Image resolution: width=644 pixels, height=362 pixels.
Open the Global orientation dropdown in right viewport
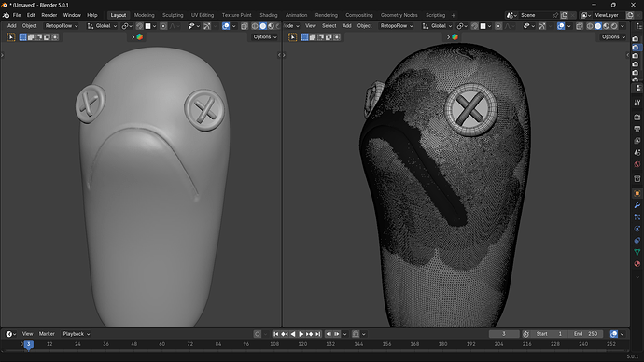coord(438,26)
